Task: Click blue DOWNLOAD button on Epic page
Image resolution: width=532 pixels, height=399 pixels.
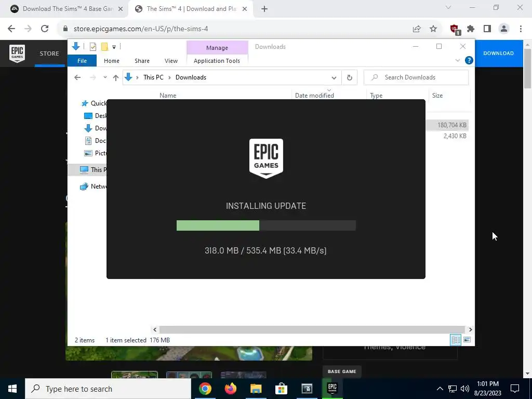Action: tap(498, 54)
